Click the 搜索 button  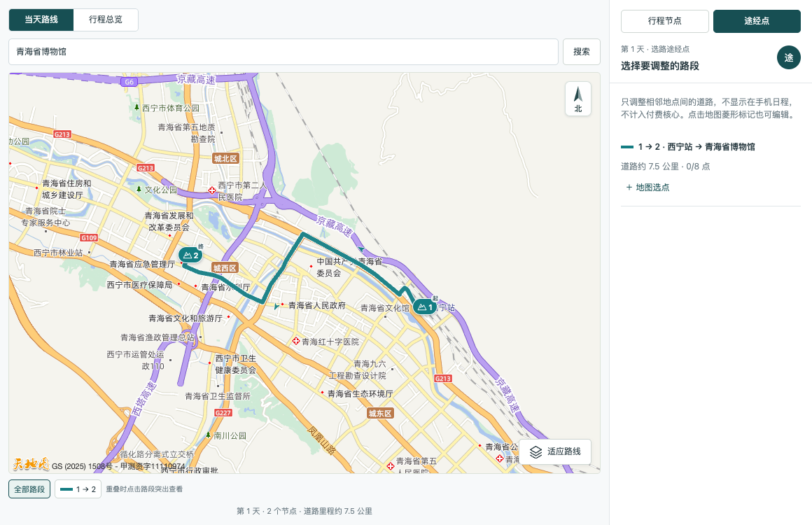pos(582,52)
